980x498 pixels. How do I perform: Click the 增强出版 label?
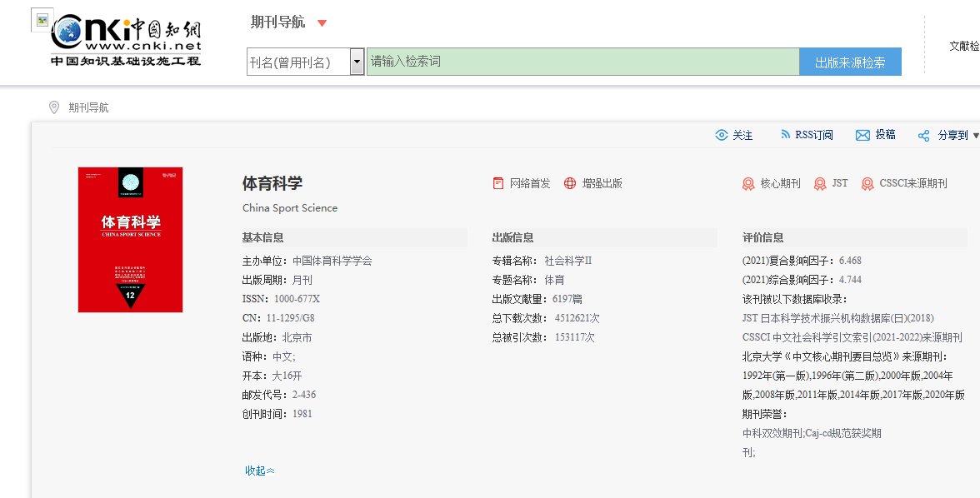[x=602, y=183]
